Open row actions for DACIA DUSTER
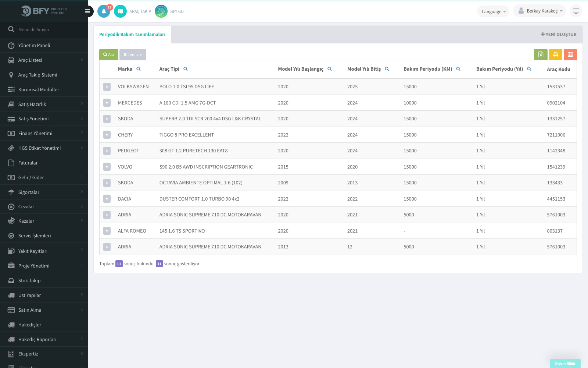588x368 pixels. click(x=107, y=199)
